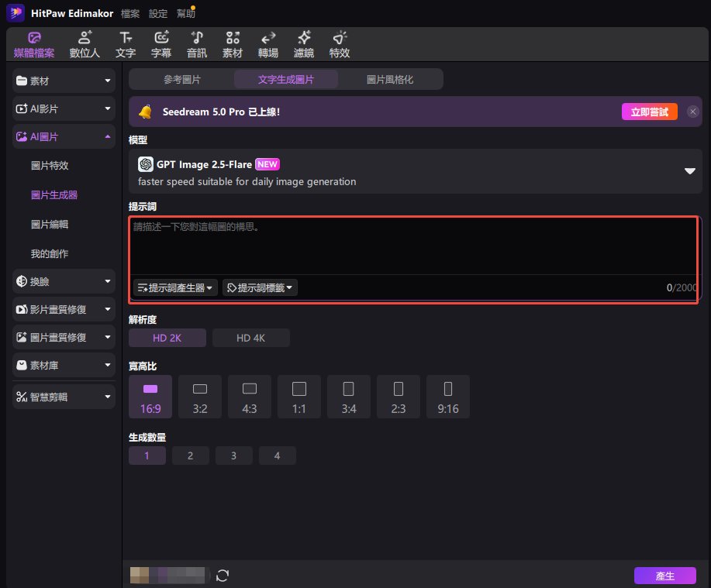This screenshot has height=588, width=711.
Task: Open the 音訊 audio tool
Action: [x=197, y=45]
